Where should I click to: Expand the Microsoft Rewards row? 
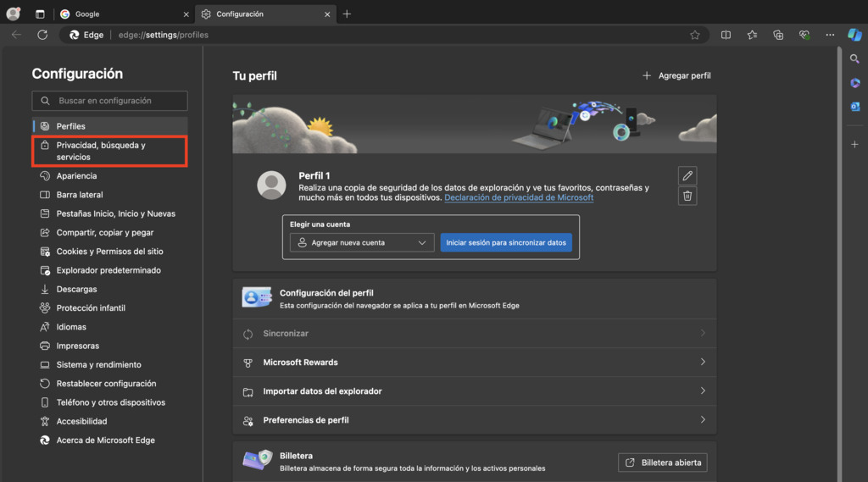[474, 363]
